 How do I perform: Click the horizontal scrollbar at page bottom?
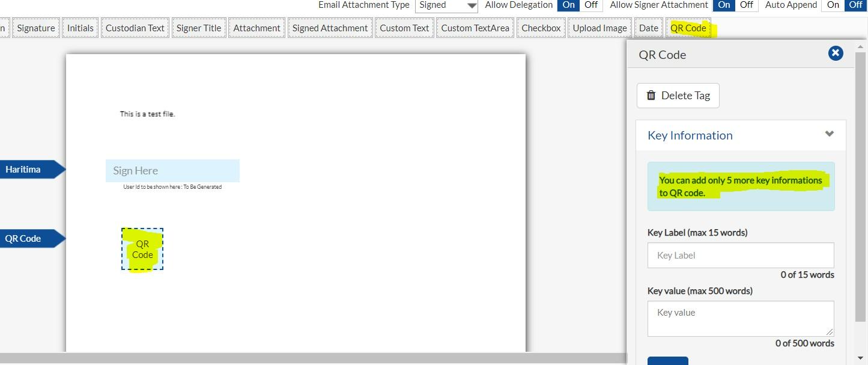312,358
